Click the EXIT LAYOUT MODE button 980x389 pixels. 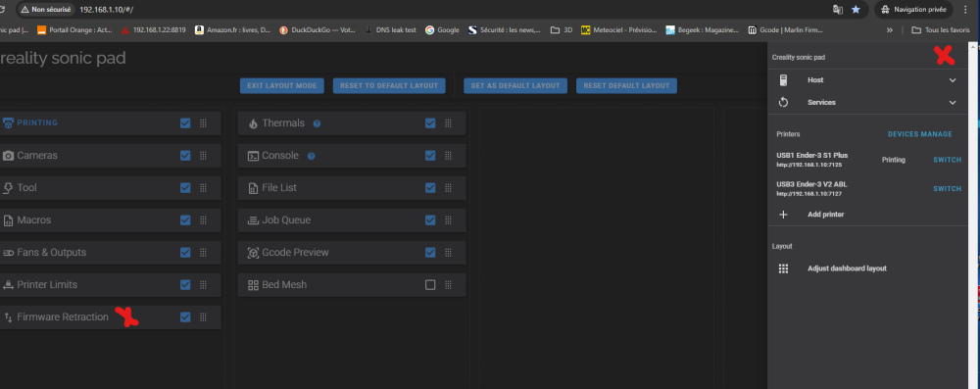282,85
